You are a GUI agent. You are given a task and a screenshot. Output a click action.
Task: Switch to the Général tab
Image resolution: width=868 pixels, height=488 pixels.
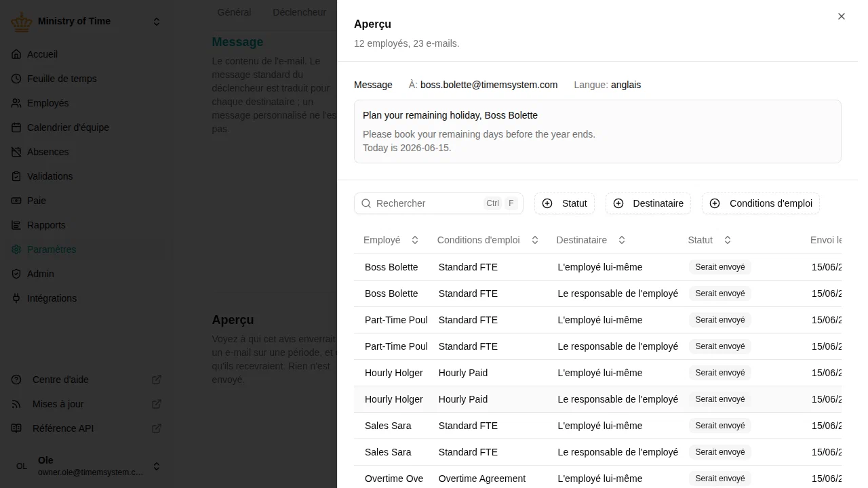[x=234, y=12]
